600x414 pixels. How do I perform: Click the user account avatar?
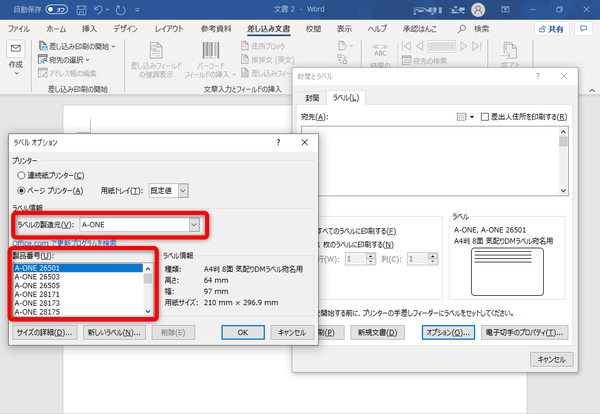478,10
